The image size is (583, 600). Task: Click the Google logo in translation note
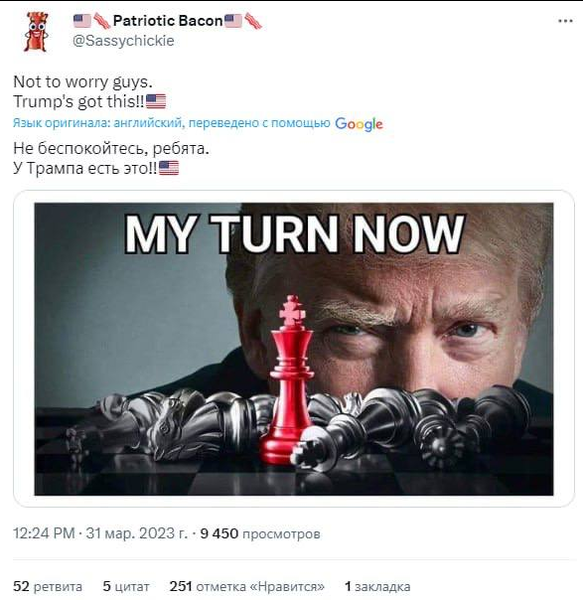point(359,124)
